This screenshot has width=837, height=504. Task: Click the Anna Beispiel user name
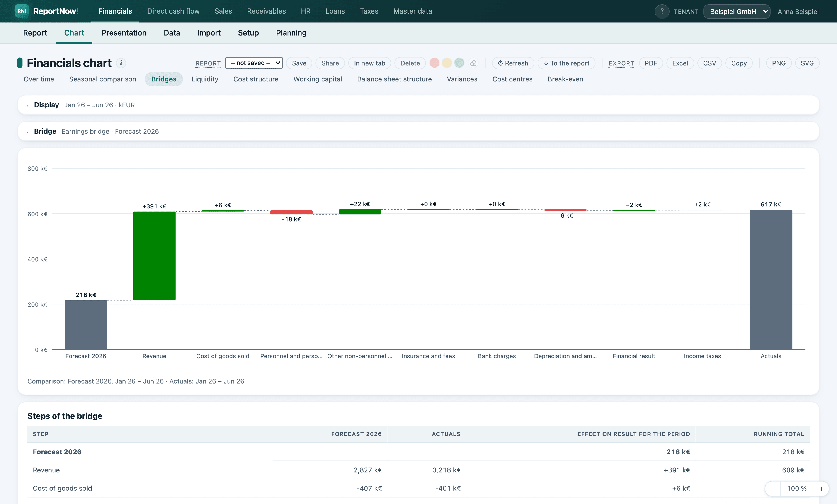[798, 12]
